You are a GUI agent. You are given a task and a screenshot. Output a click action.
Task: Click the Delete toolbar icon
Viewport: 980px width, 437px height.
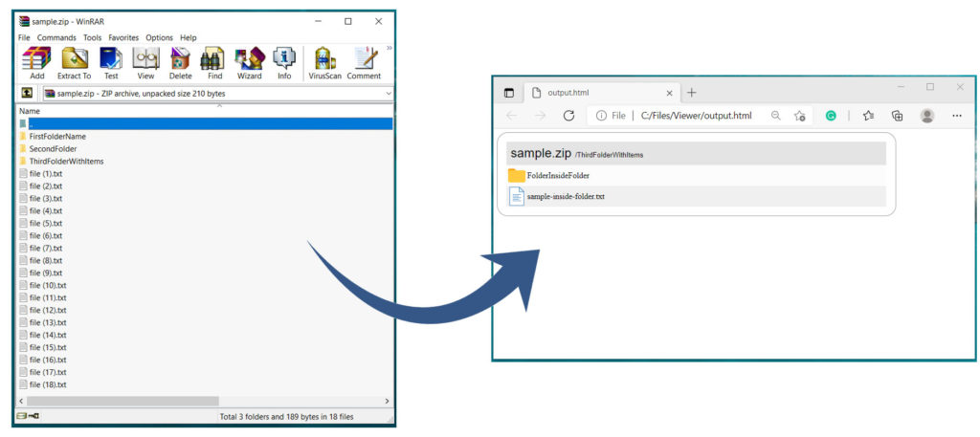(x=180, y=62)
